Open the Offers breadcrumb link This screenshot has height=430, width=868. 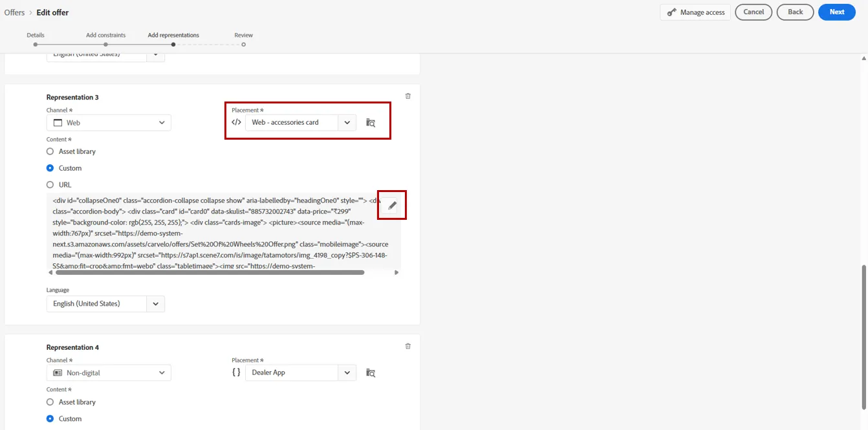14,12
